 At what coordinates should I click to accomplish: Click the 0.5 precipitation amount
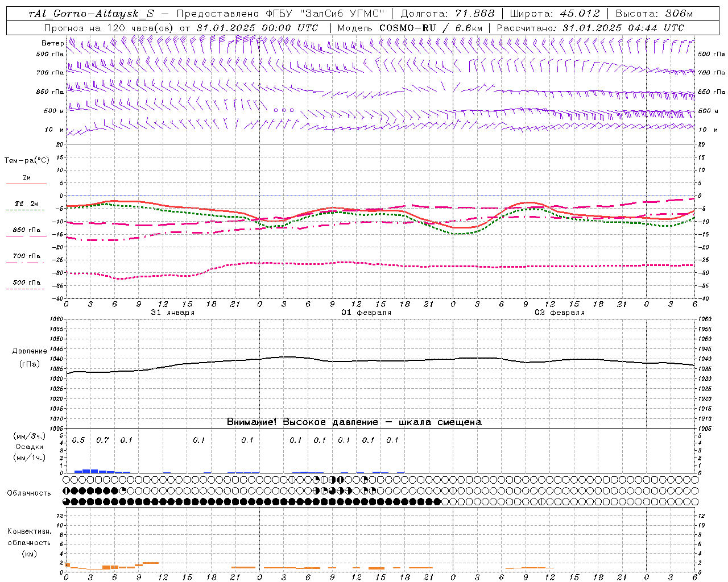(78, 440)
